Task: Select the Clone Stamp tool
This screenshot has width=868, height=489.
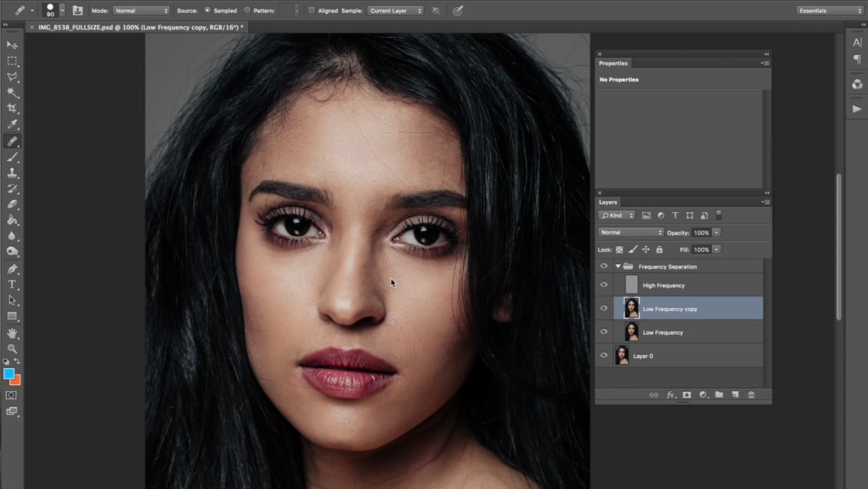Action: 12,173
